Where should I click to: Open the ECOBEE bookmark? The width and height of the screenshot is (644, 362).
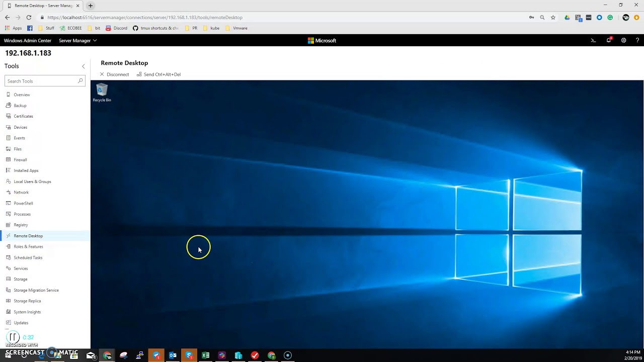pyautogui.click(x=70, y=28)
